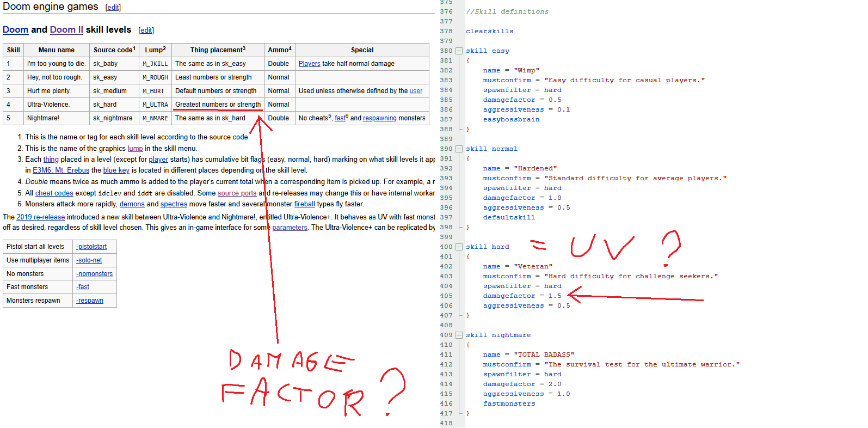Select the 'Thing placement' column header
Viewport: 868px width, 428px height.
click(x=218, y=50)
